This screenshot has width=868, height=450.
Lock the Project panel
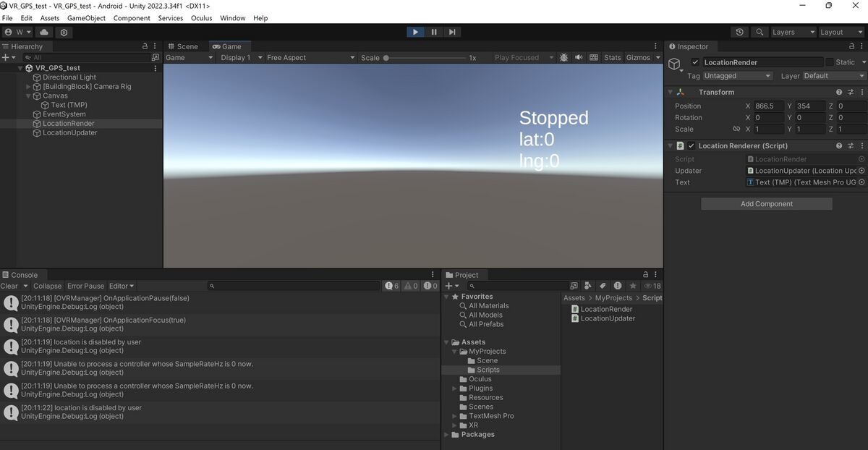click(646, 275)
